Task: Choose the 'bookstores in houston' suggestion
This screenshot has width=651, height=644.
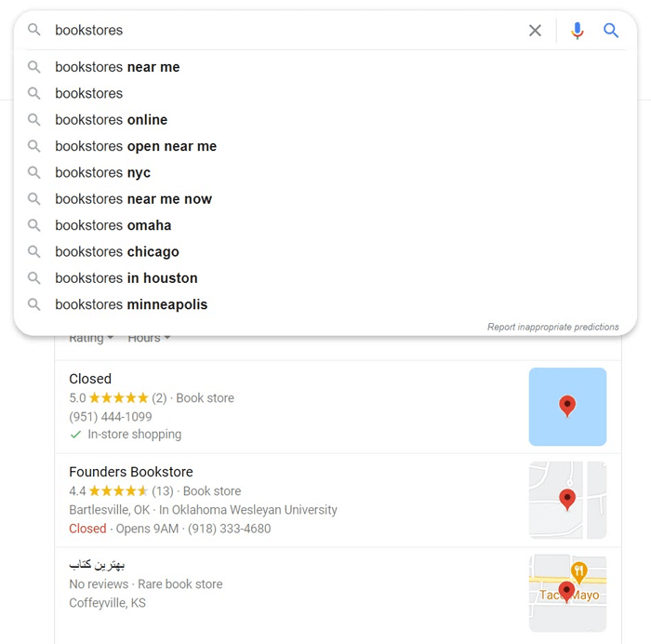Action: coord(325,278)
